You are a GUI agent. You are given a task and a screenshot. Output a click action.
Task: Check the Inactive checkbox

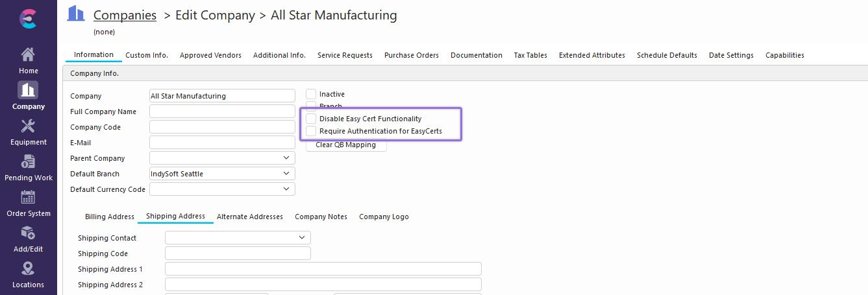pyautogui.click(x=311, y=95)
